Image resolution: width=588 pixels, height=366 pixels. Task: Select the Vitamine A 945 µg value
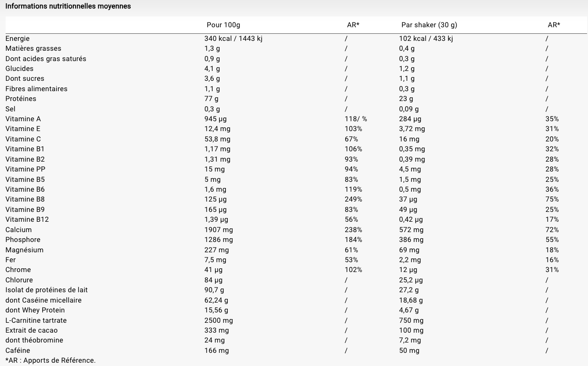tap(216, 119)
